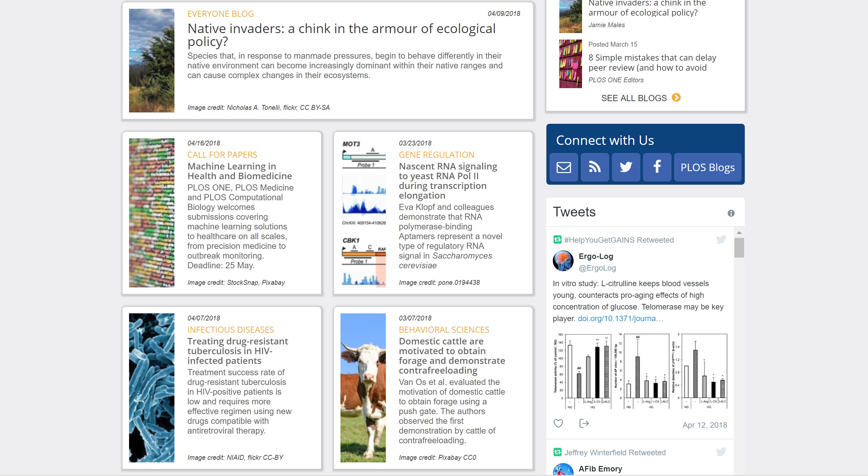Screen dimensions: 868x476
Task: Click the share icon under Ergo-Log tweet
Action: click(x=584, y=423)
